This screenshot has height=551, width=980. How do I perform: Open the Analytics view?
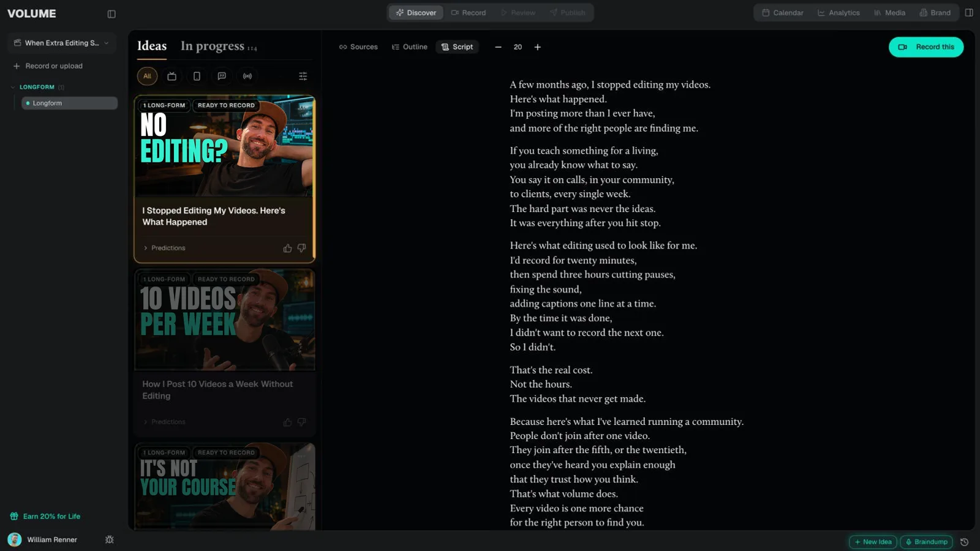(839, 13)
